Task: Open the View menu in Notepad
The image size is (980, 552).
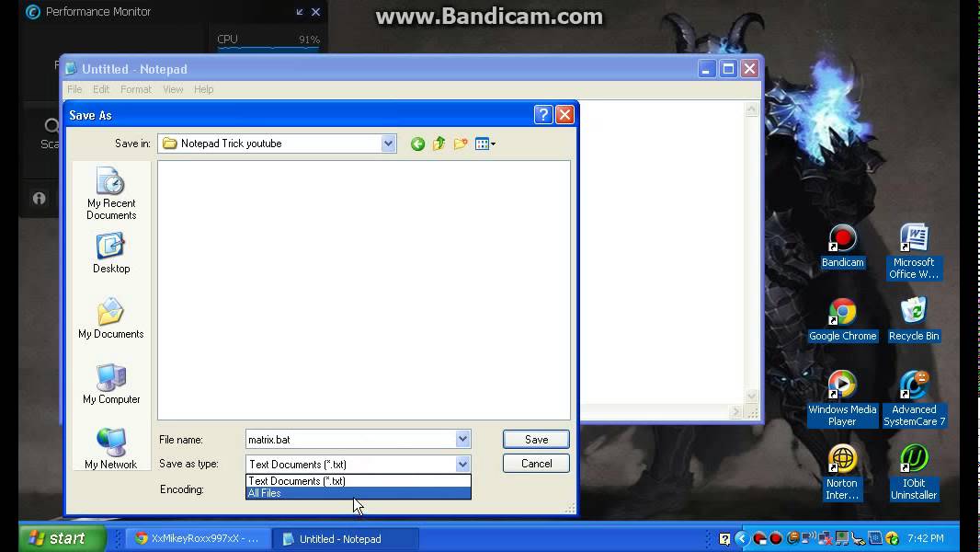Action: [x=173, y=89]
